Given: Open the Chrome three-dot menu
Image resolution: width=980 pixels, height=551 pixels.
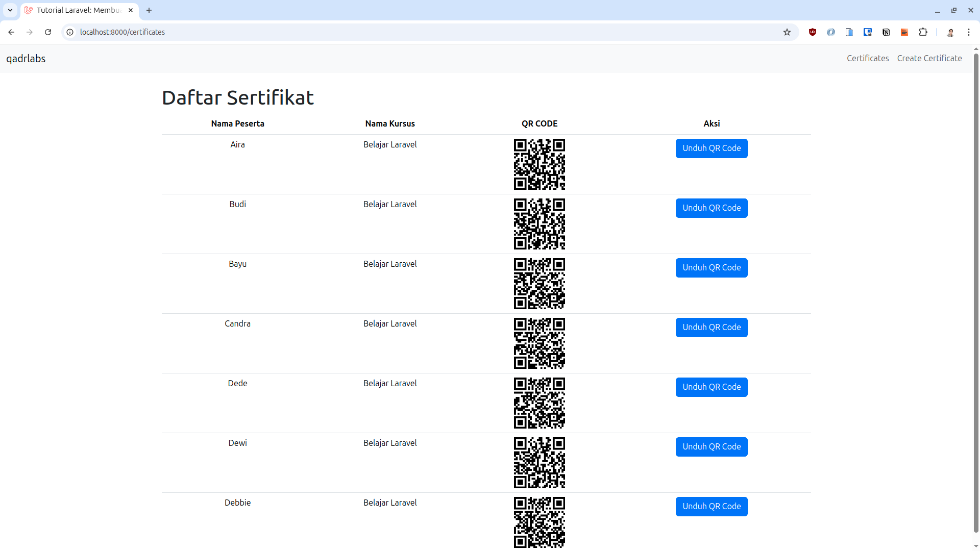Looking at the screenshot, I should 969,32.
